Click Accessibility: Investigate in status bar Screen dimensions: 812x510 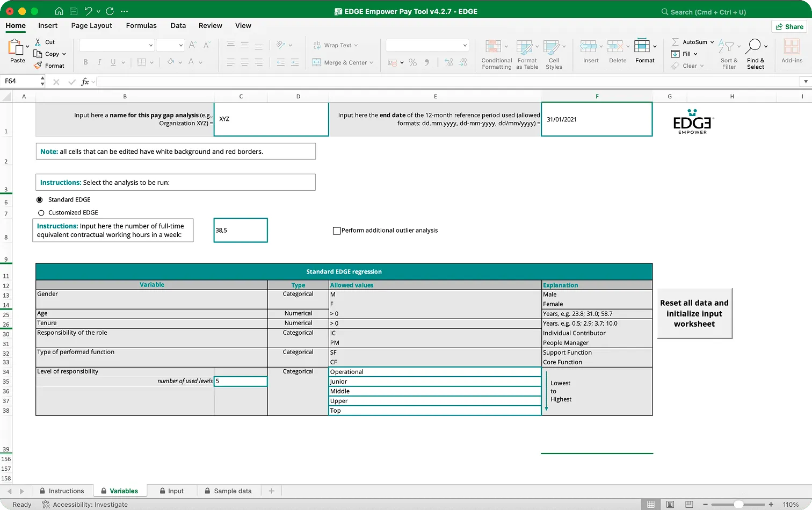click(85, 505)
